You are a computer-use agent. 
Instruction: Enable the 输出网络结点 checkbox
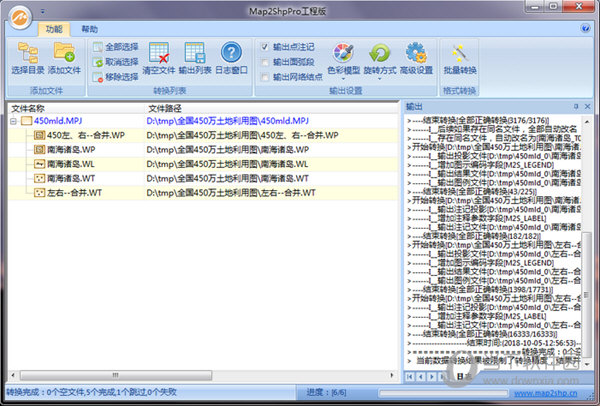(x=265, y=77)
